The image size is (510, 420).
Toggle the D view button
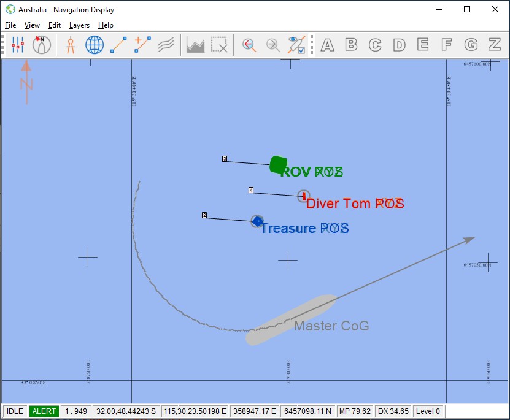[399, 45]
